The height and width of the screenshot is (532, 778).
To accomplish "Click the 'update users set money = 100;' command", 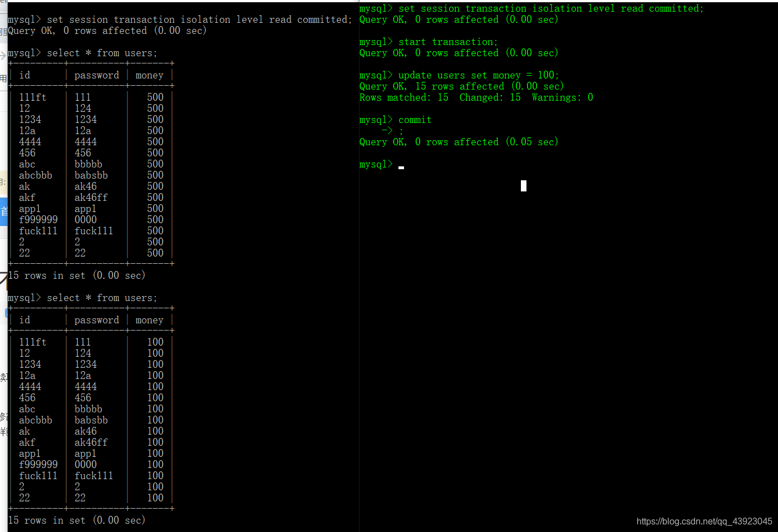I will pos(479,75).
